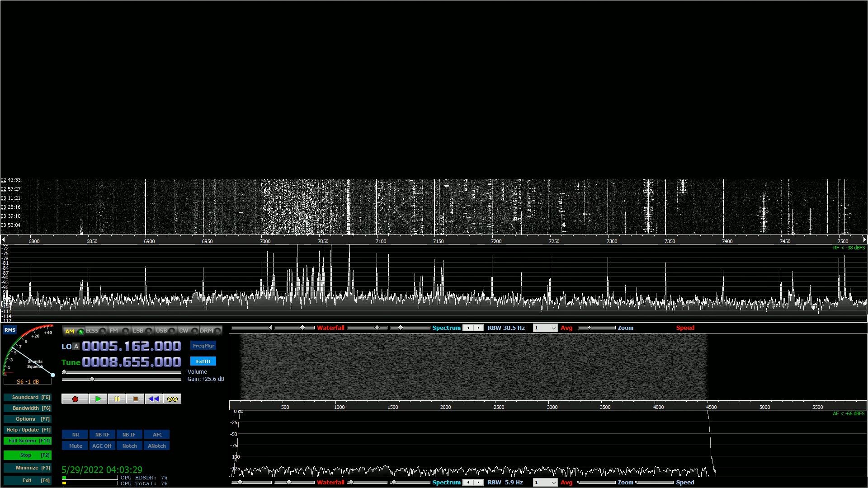Stop playback with the square stop icon
Viewport: 868px width, 488px height.
click(135, 399)
